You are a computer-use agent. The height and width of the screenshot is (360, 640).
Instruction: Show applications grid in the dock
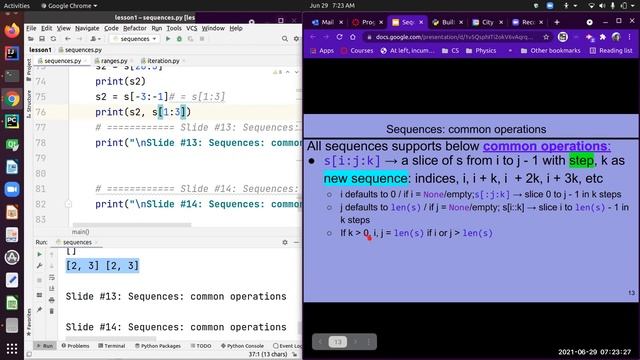coord(12,349)
